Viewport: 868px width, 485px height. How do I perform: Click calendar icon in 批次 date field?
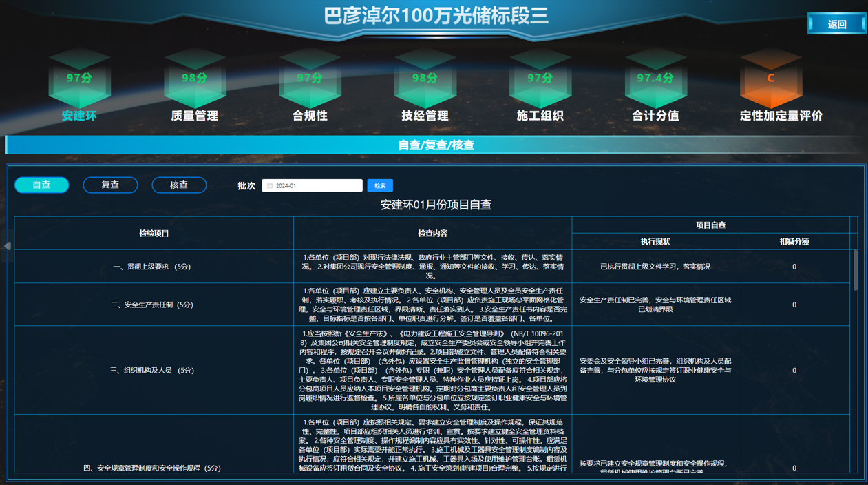(270, 186)
